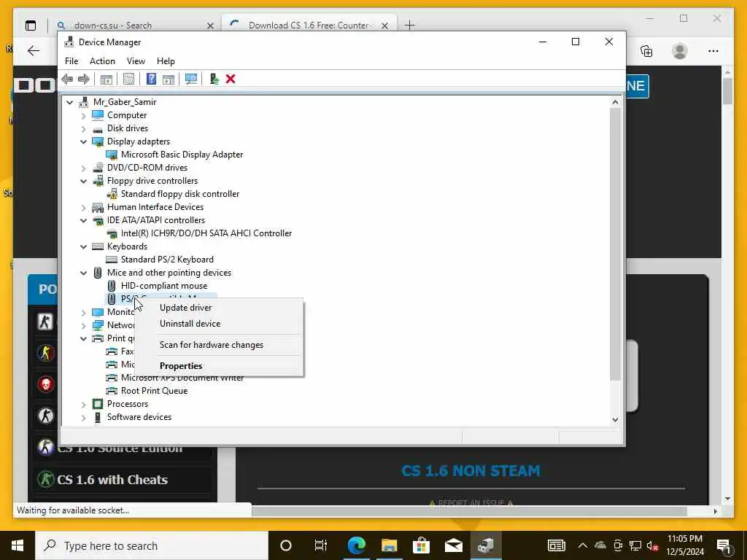This screenshot has width=747, height=560.
Task: Collapse the IDE ATA/ATAPI controllers category
Action: (x=83, y=220)
